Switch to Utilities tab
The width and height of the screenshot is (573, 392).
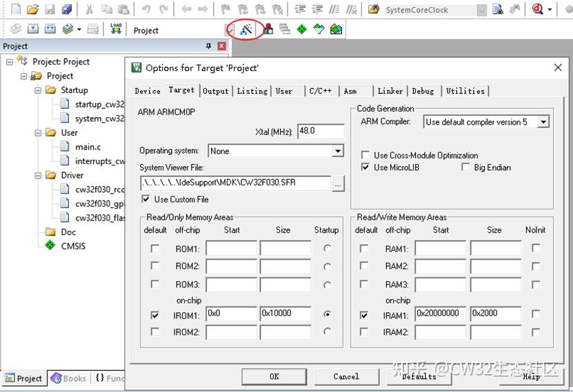click(465, 91)
